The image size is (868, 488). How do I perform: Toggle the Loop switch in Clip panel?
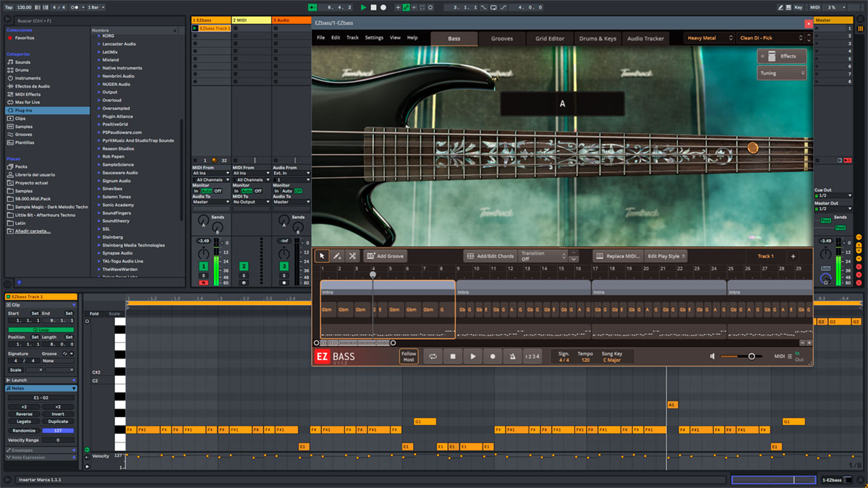pos(41,330)
